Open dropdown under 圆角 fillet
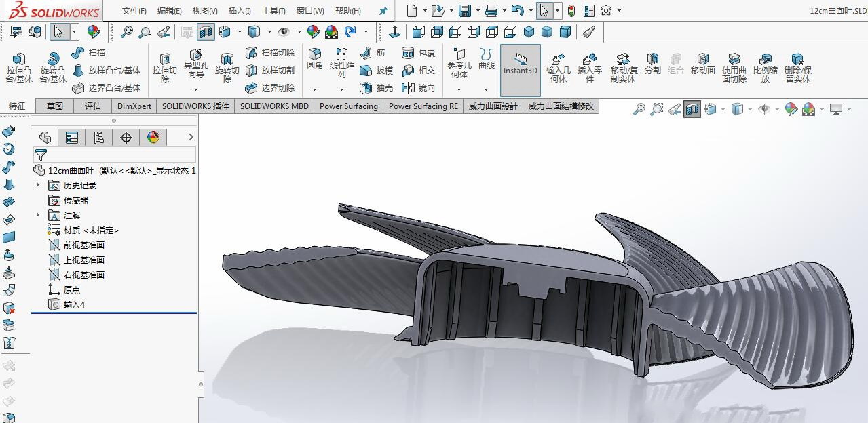 coord(314,89)
